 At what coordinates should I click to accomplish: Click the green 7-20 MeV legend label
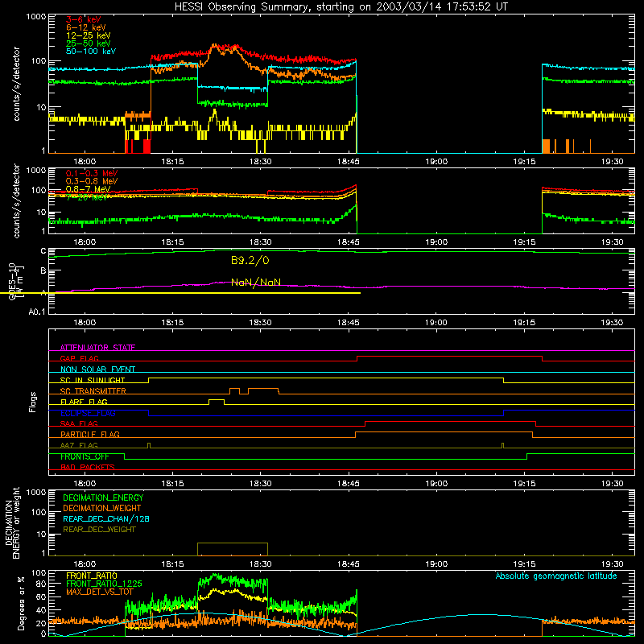[x=86, y=197]
